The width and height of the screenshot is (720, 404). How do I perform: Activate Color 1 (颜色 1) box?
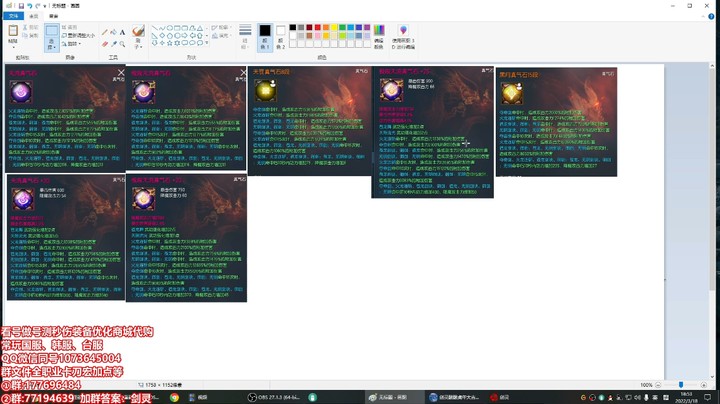pos(265,37)
